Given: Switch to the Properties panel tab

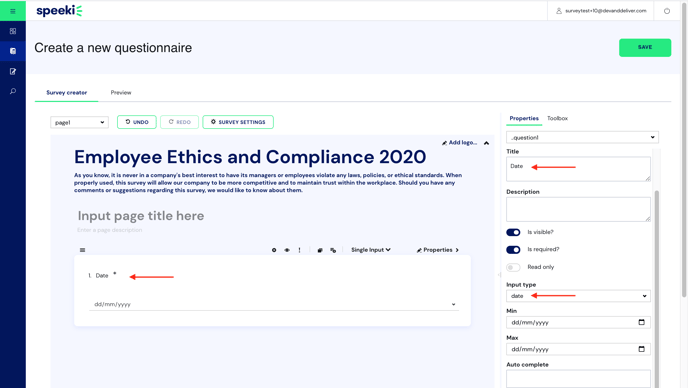Looking at the screenshot, I should coord(524,119).
